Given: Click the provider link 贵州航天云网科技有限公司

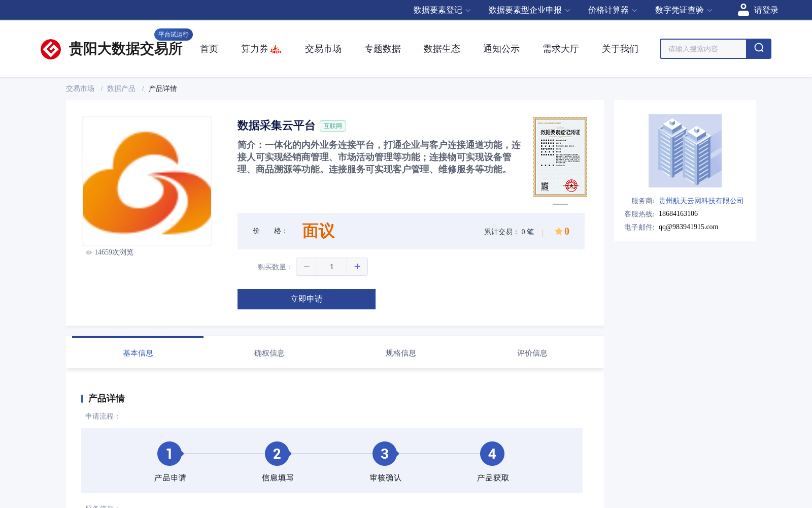Looking at the screenshot, I should (x=701, y=201).
